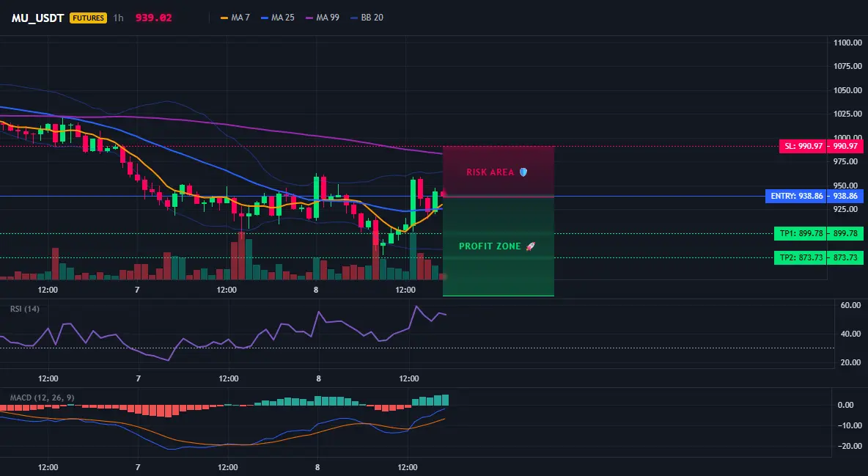Click the 1025.00 price axis label

(x=847, y=114)
